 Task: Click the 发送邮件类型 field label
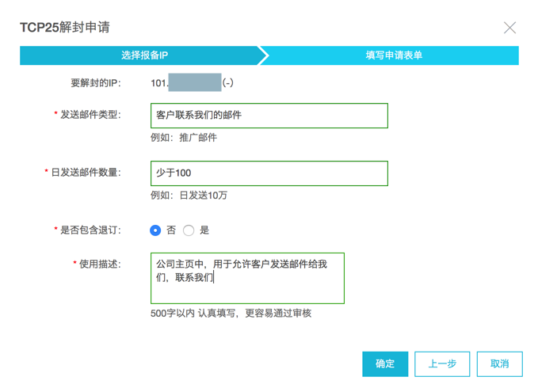point(91,115)
